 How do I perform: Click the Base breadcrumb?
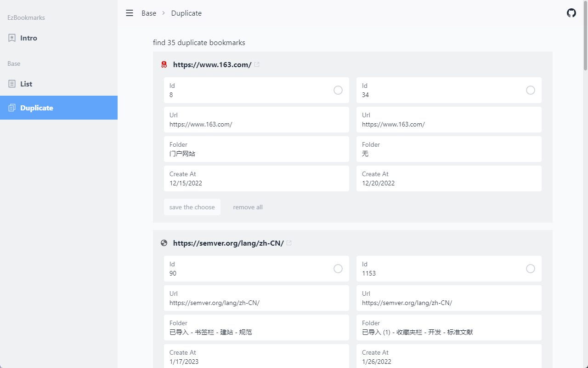coord(149,13)
